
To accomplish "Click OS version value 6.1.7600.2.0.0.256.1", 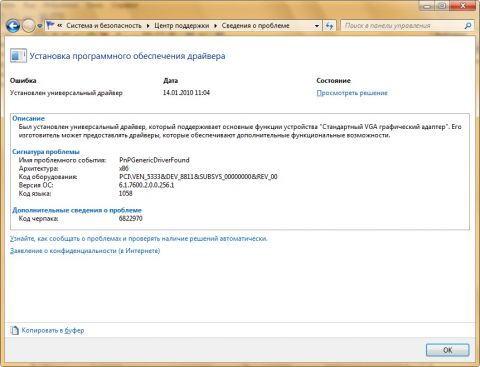I will pyautogui.click(x=146, y=185).
